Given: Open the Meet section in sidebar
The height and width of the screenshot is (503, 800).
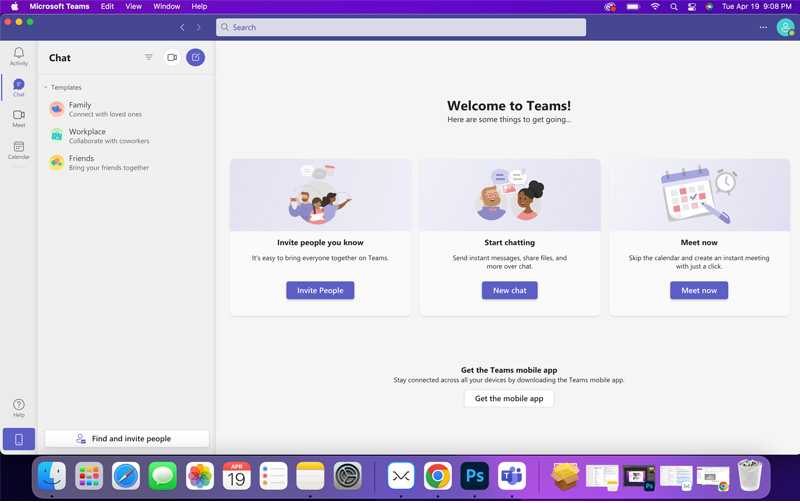Looking at the screenshot, I should click(x=19, y=118).
